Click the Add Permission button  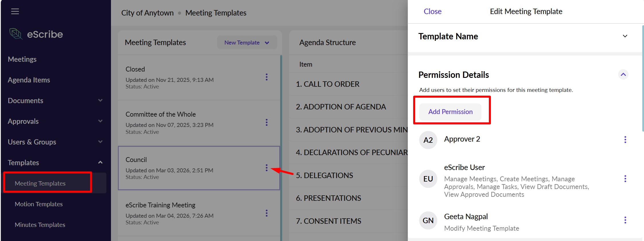[450, 112]
